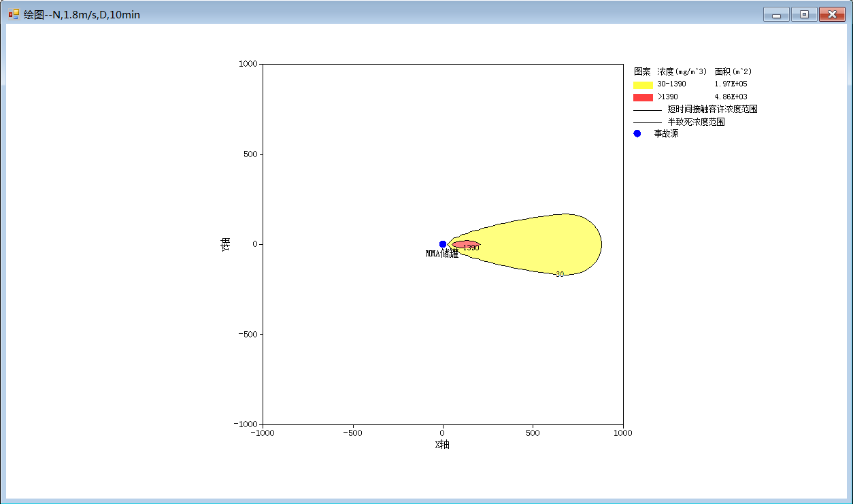Click the area value 4.86E+03
The width and height of the screenshot is (853, 504).
pos(731,97)
